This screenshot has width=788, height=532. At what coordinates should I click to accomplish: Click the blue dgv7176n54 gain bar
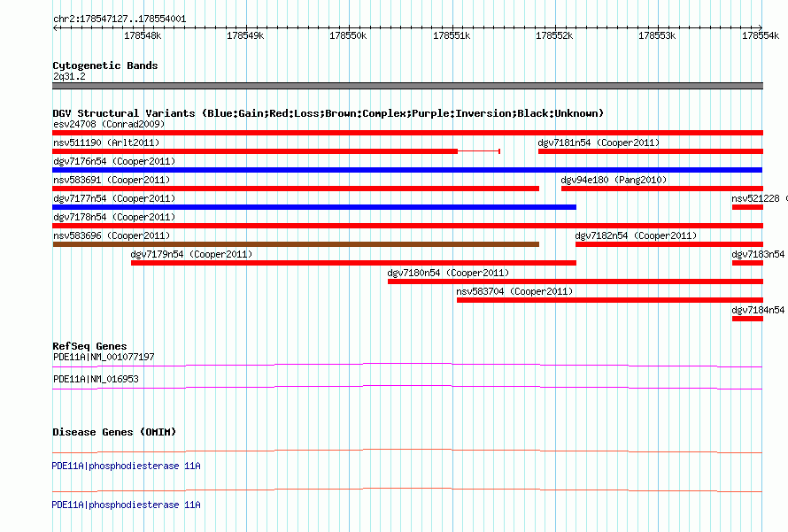pyautogui.click(x=407, y=170)
